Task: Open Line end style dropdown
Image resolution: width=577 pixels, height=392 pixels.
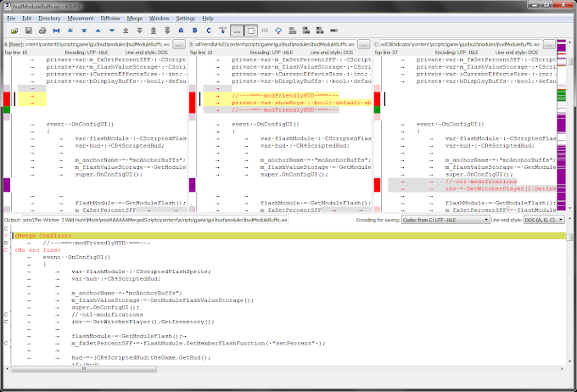Action: [544, 220]
